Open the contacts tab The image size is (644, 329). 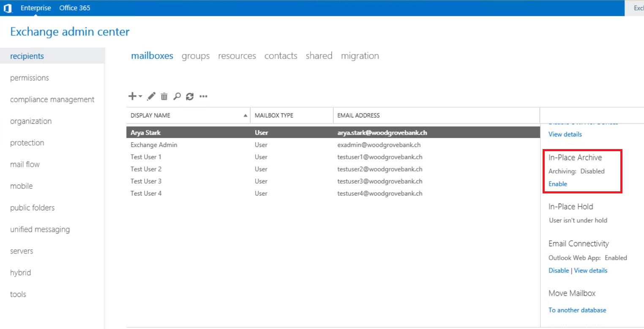point(281,56)
